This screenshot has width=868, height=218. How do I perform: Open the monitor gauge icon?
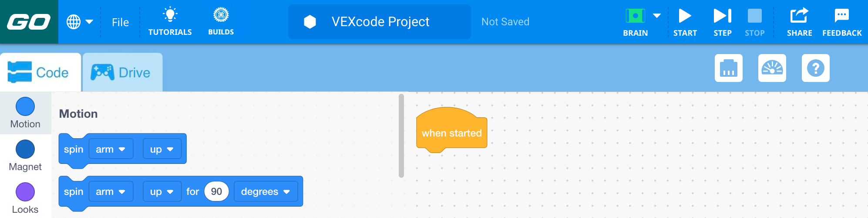tap(772, 68)
